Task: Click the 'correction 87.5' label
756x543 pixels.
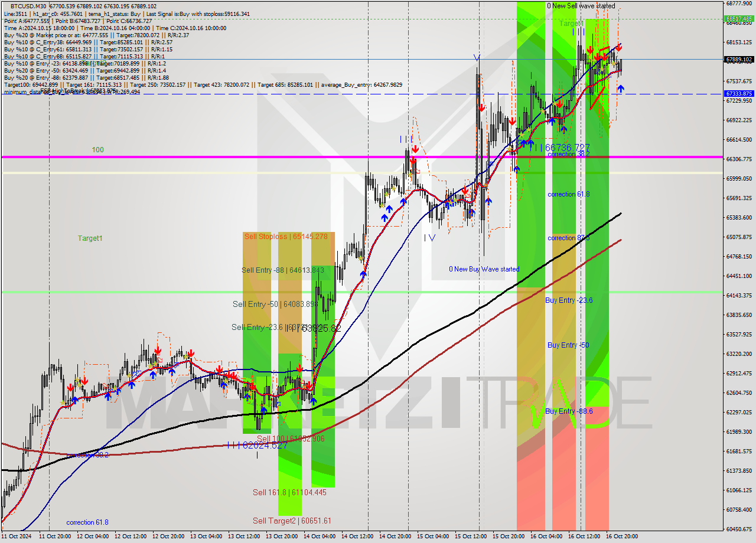Action: point(569,238)
